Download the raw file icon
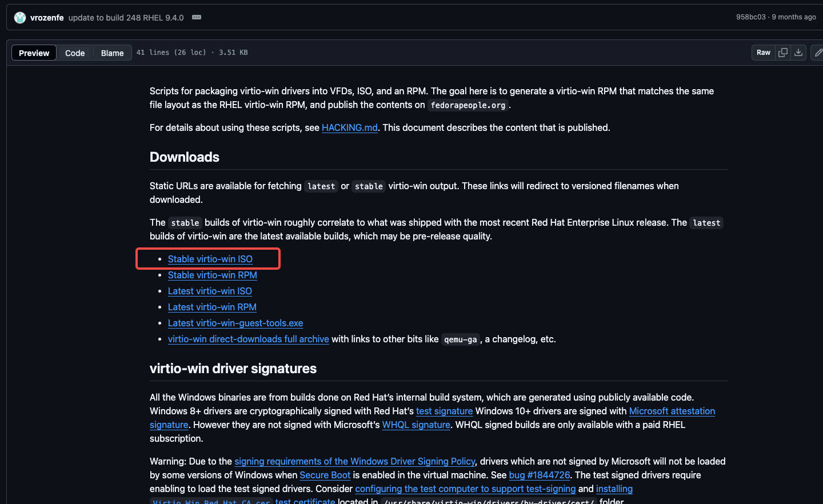This screenshot has width=823, height=504. pos(798,53)
